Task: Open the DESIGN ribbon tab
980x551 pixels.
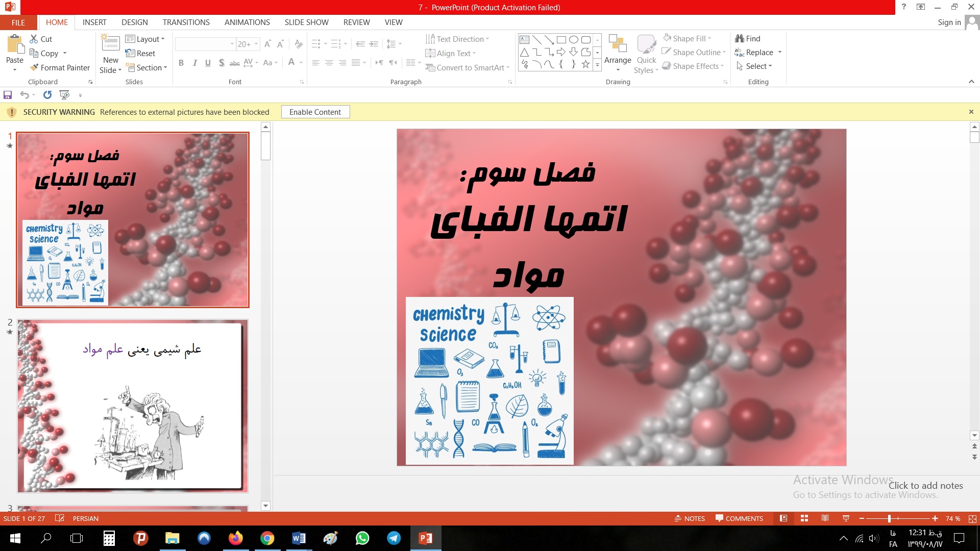Action: 134,22
